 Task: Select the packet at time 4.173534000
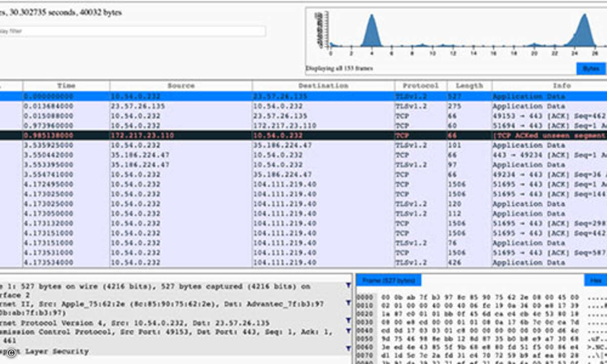(303, 262)
